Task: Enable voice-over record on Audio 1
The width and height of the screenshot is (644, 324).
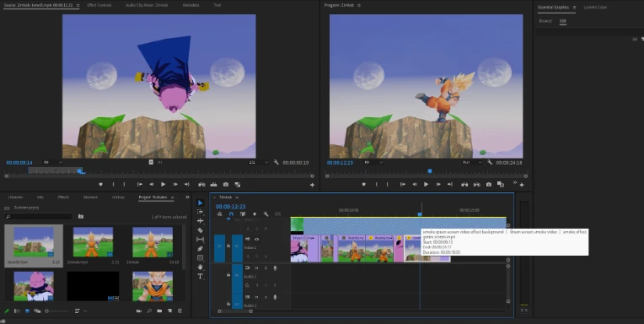Action: tap(275, 268)
